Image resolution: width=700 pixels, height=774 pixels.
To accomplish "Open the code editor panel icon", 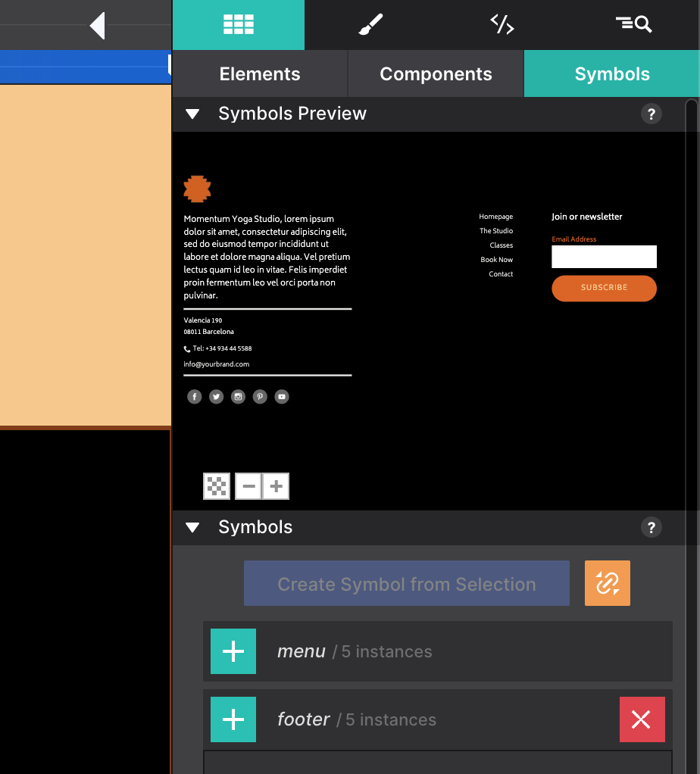I will click(502, 24).
